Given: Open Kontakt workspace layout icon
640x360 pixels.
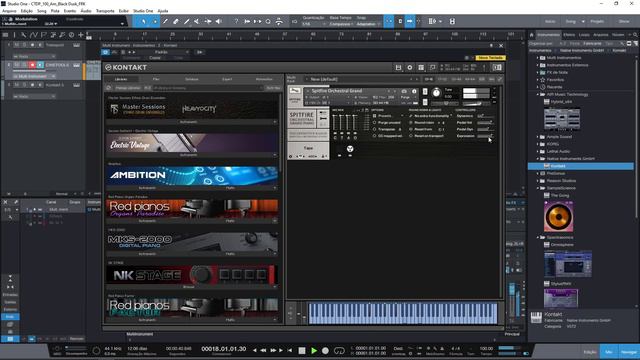Looking at the screenshot, I should pyautogui.click(x=421, y=67).
